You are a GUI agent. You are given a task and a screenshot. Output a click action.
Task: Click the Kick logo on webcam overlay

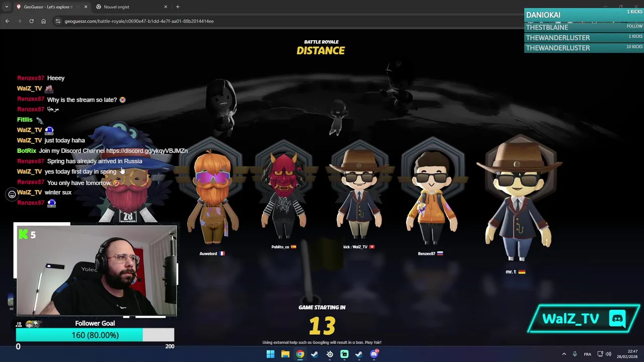(23, 234)
